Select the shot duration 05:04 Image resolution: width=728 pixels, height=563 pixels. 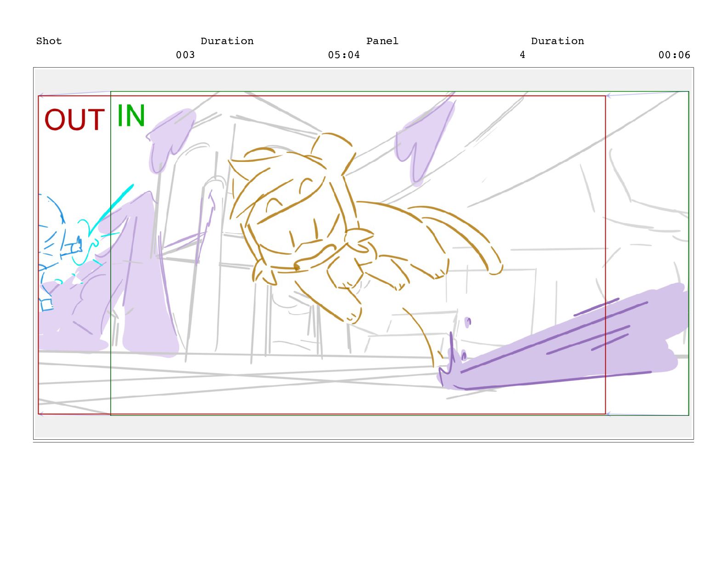[344, 55]
